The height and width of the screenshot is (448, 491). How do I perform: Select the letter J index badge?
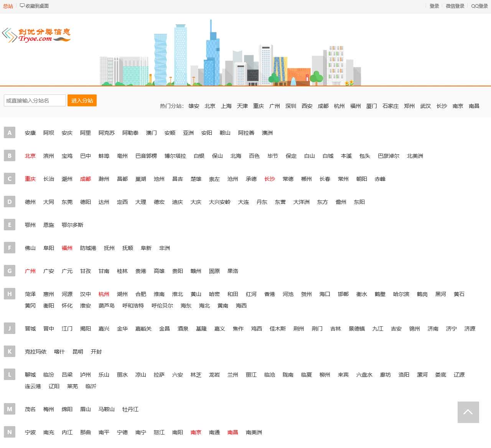pos(10,329)
